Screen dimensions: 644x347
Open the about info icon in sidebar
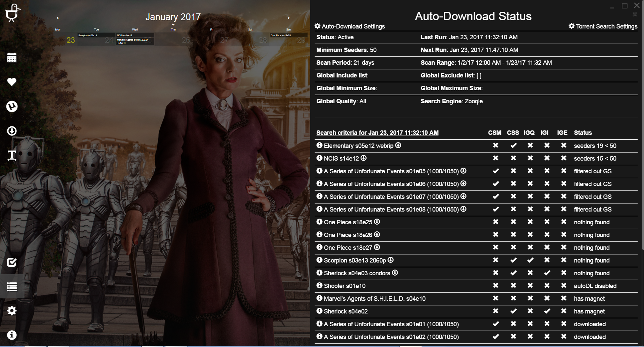coord(12,335)
